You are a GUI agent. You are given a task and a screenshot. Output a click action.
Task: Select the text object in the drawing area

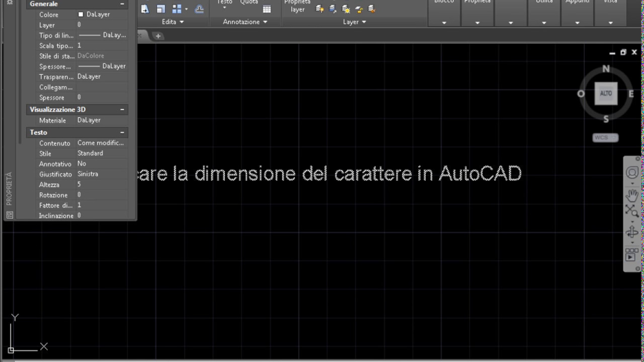pyautogui.click(x=329, y=174)
